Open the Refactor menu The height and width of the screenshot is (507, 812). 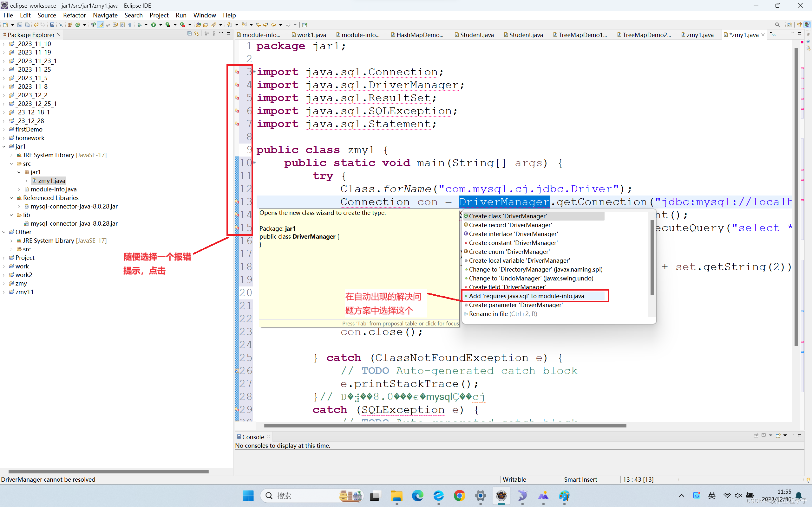pyautogui.click(x=74, y=15)
